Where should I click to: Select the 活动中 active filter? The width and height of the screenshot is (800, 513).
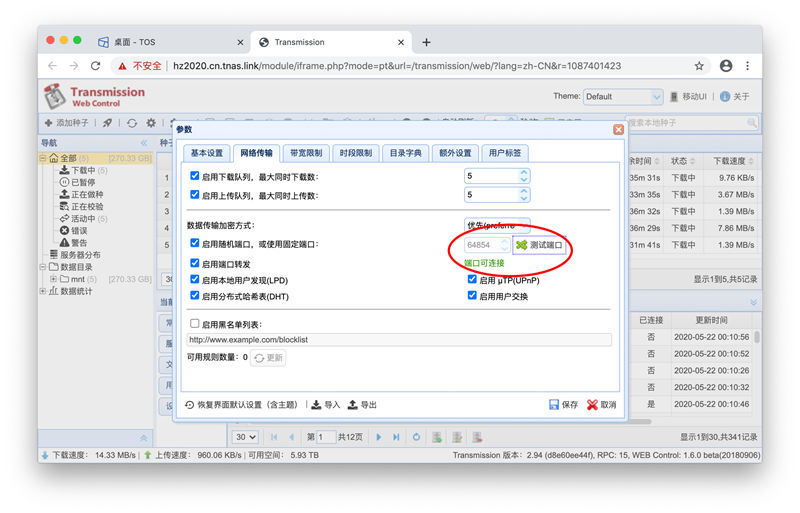point(84,219)
